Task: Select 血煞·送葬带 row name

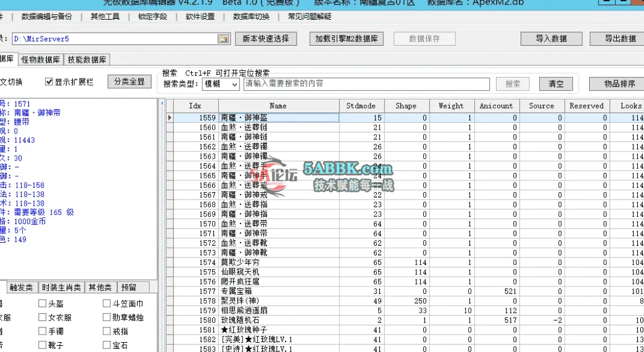Action: click(x=279, y=224)
